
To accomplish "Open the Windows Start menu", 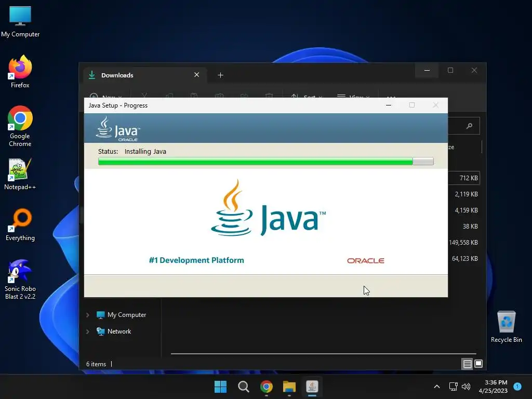I will click(220, 387).
